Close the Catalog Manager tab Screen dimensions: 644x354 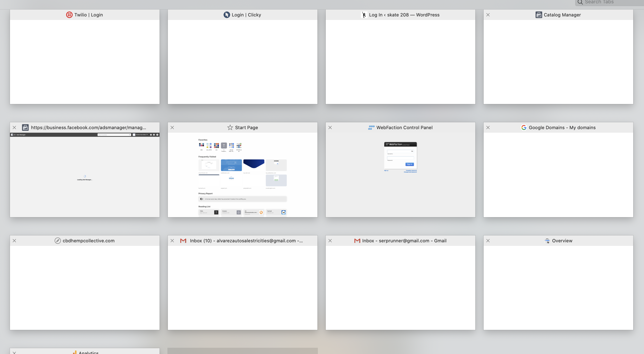pyautogui.click(x=488, y=15)
